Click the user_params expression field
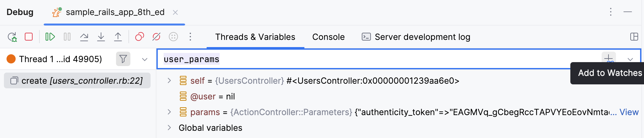This screenshot has width=644, height=138. click(x=378, y=59)
